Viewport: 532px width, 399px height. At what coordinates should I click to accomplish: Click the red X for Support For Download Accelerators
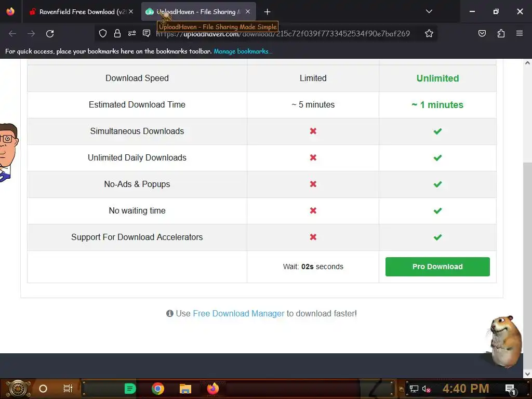[x=313, y=237]
